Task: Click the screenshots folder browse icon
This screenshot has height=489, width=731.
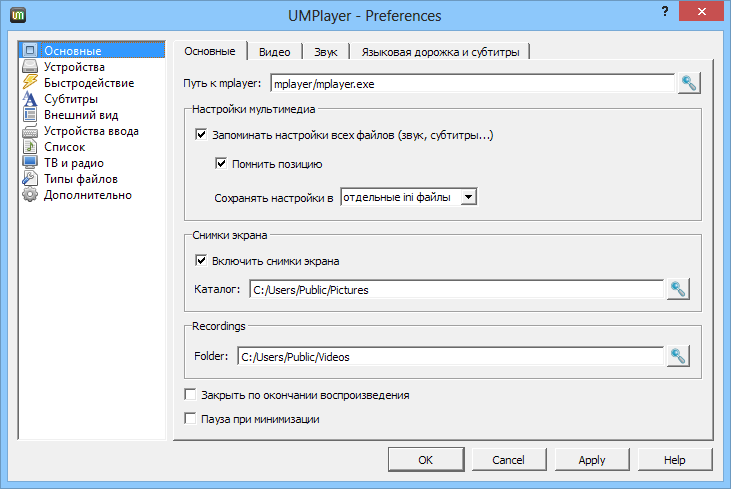Action: (x=678, y=290)
